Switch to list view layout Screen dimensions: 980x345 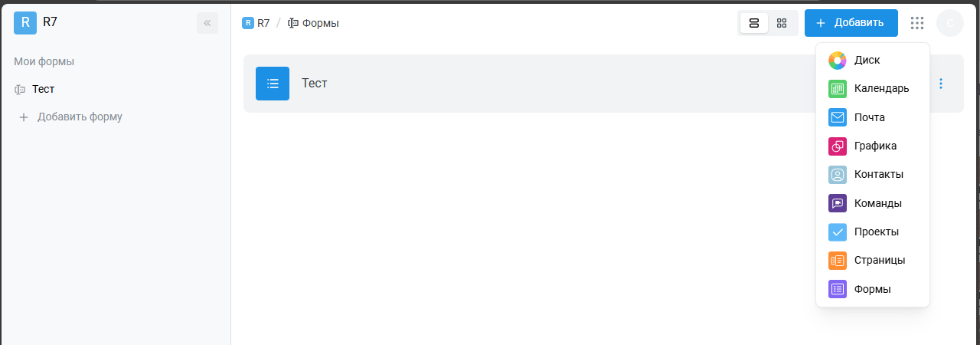[x=754, y=23]
